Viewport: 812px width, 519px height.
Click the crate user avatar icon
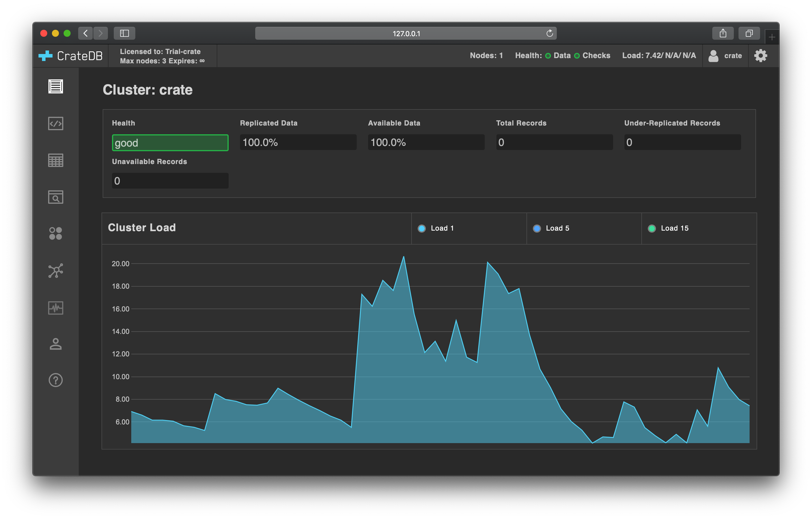(713, 56)
